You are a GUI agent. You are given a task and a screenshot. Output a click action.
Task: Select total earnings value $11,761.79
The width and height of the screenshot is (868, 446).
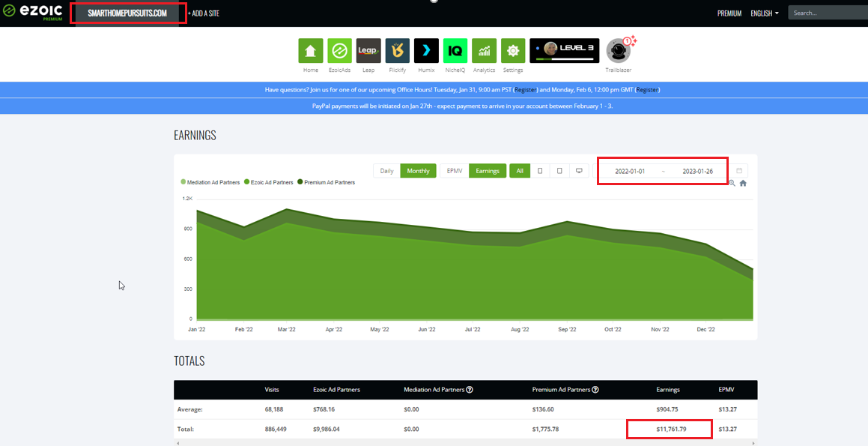671,430
